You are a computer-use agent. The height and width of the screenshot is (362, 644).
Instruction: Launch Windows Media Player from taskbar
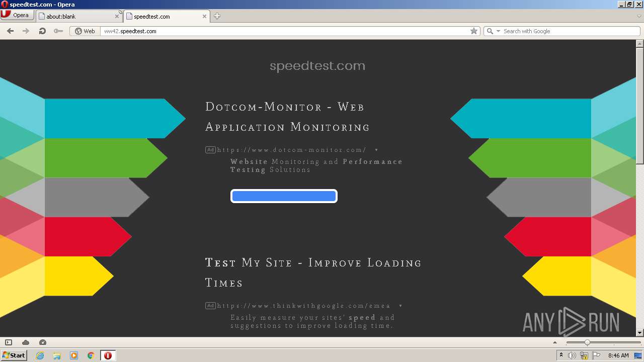click(74, 355)
